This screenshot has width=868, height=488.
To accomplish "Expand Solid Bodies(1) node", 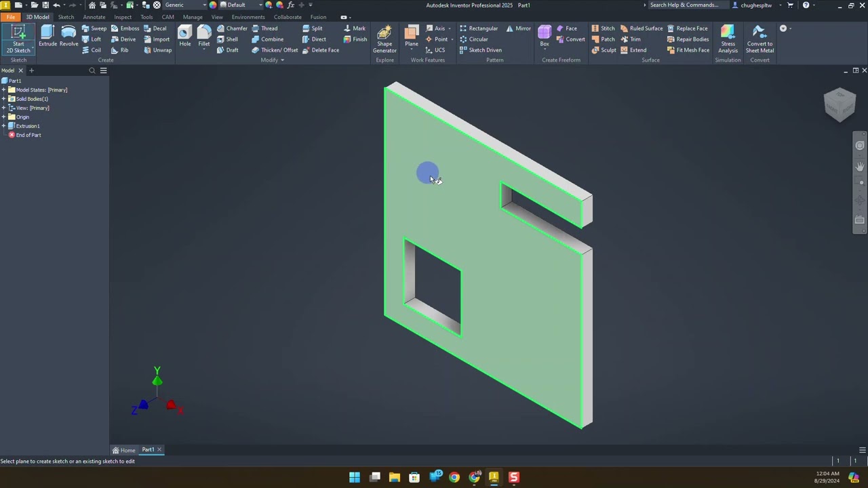I will [3, 99].
